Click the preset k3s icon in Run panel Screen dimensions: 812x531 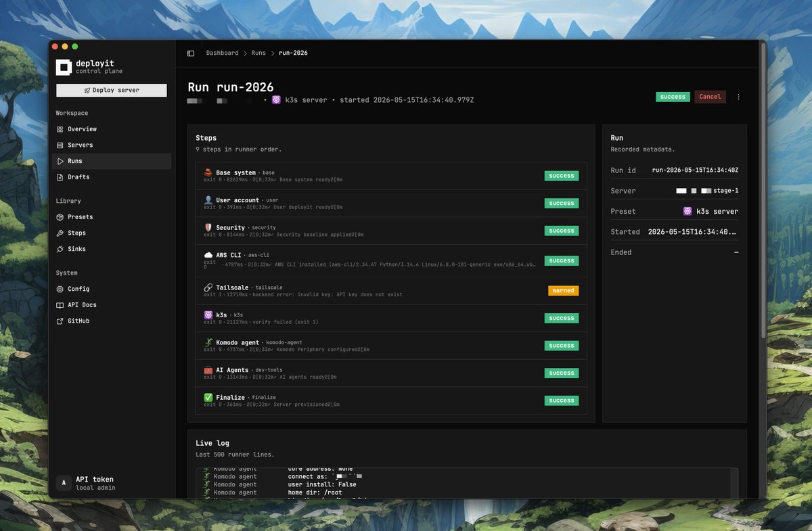[x=687, y=211]
